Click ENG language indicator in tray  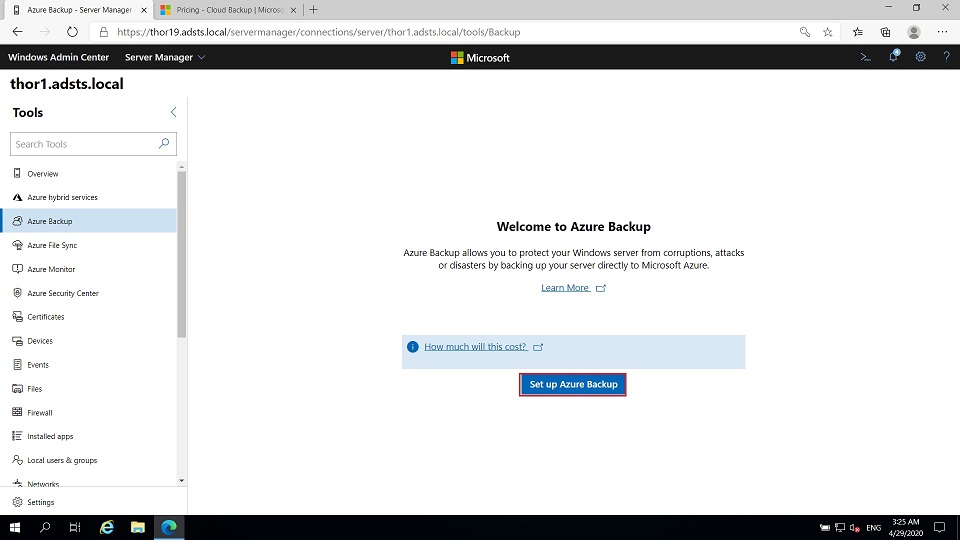point(874,528)
